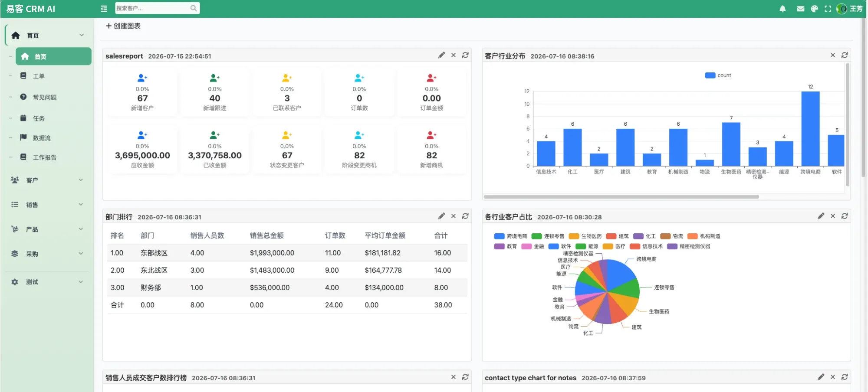The width and height of the screenshot is (868, 392).
Task: Open user avatar menu
Action: pos(842,9)
